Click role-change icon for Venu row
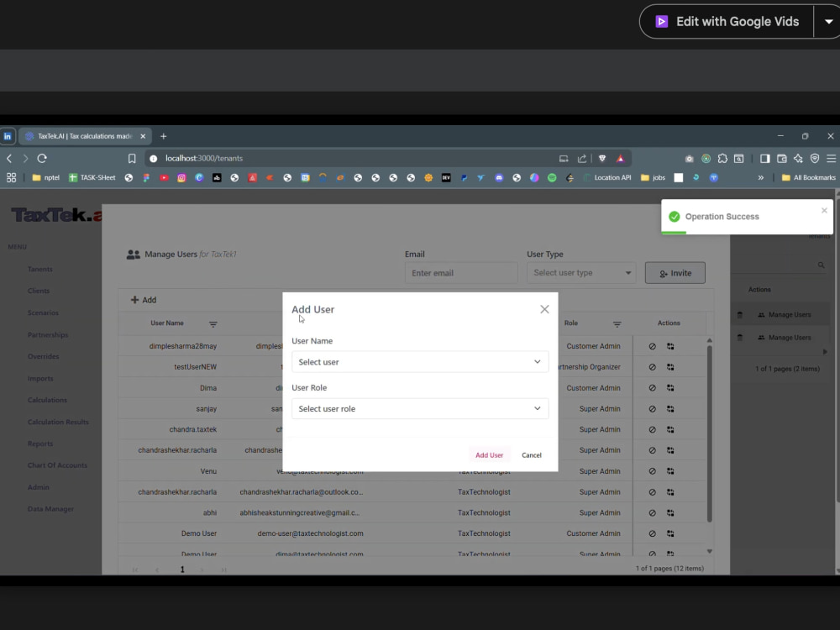This screenshot has width=840, height=630. tap(670, 471)
